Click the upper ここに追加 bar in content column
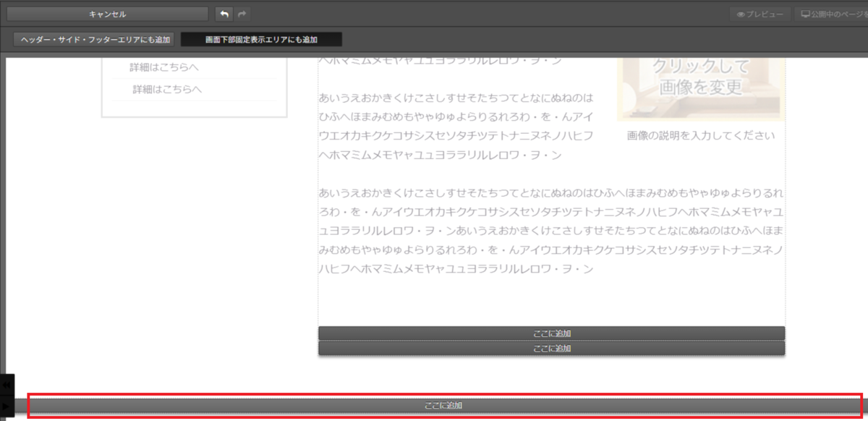This screenshot has width=868, height=421. pyautogui.click(x=551, y=333)
